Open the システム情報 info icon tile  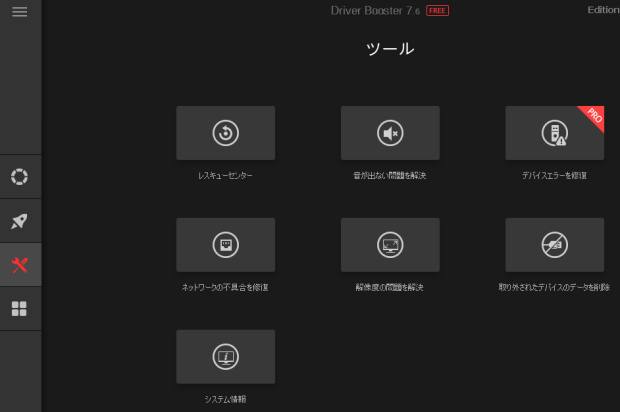pyautogui.click(x=225, y=357)
